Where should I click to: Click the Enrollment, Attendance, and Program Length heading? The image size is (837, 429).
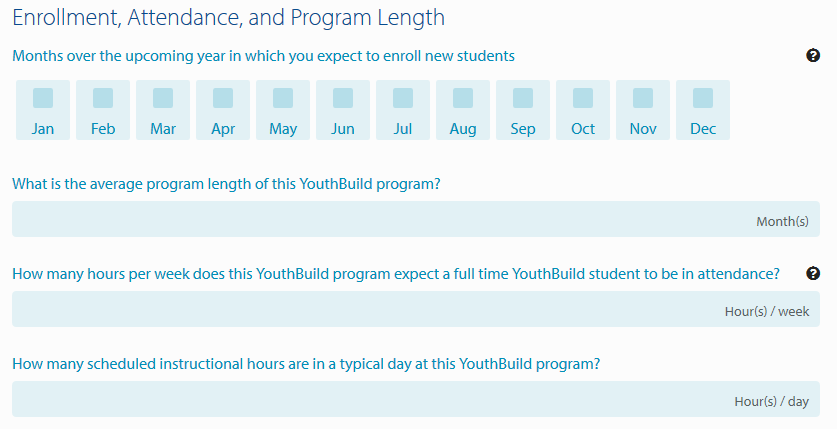[x=229, y=18]
